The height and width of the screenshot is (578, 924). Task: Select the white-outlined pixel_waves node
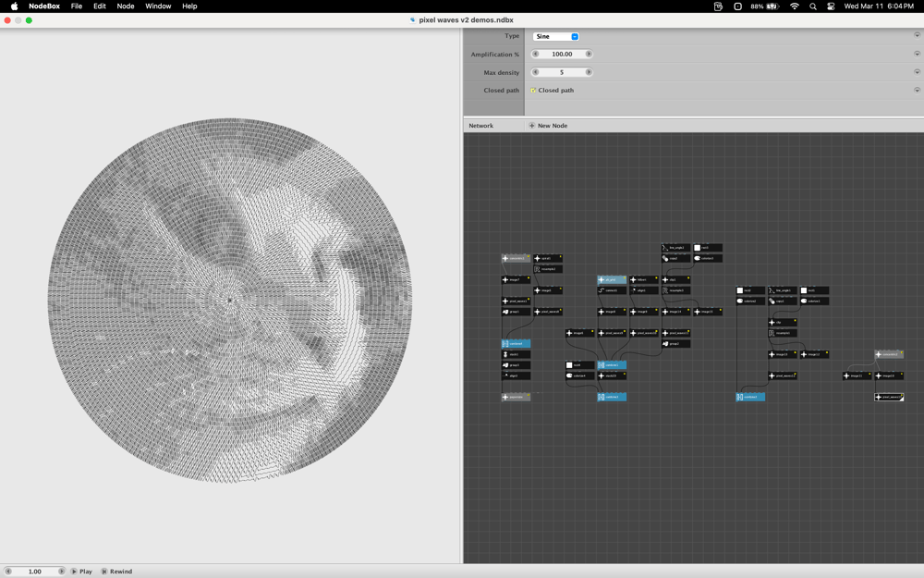click(x=889, y=397)
